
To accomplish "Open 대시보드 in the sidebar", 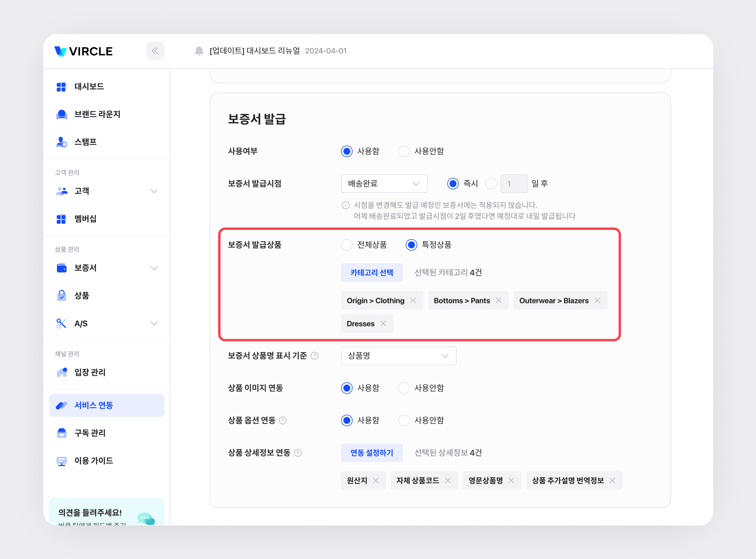I will point(89,87).
